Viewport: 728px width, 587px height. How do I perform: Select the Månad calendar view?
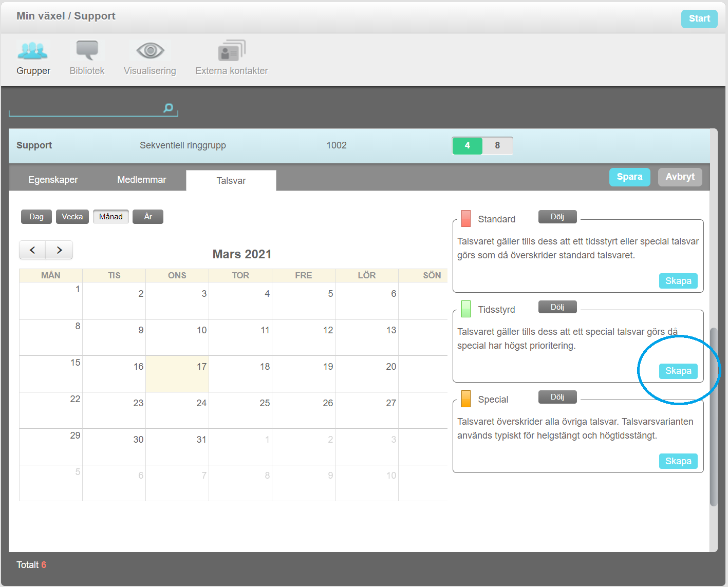pyautogui.click(x=111, y=217)
